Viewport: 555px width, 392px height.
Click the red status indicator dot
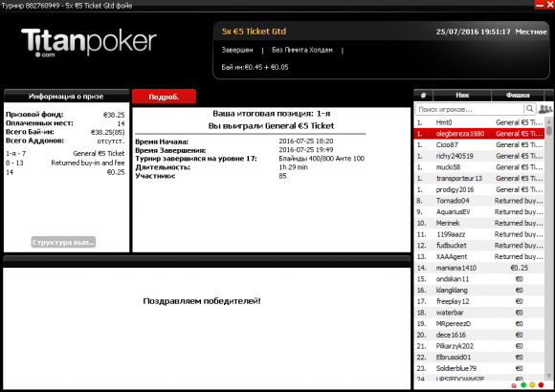(541, 385)
